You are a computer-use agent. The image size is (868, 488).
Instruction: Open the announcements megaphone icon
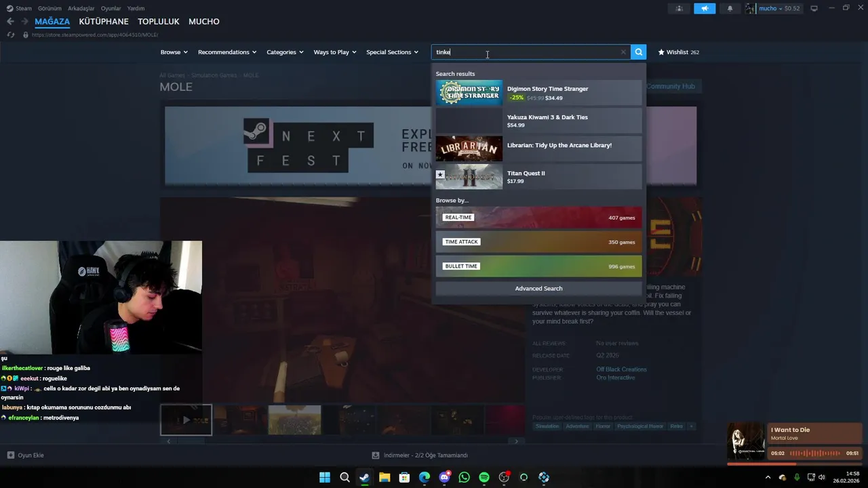[705, 9]
